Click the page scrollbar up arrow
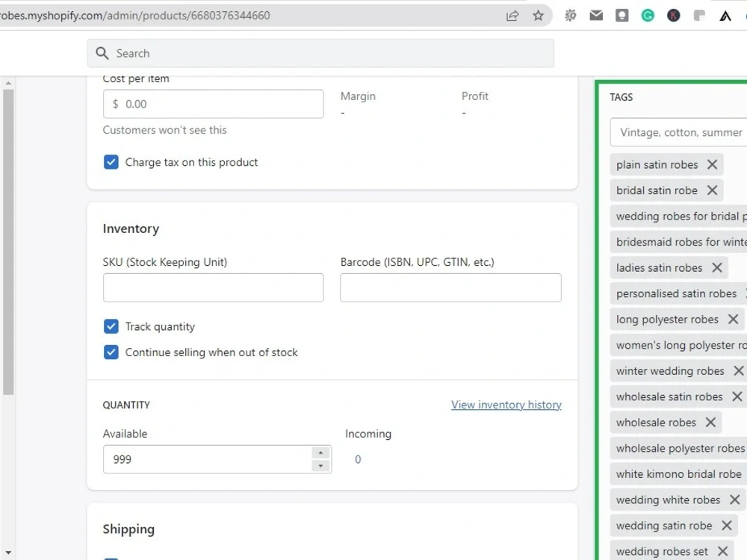747x560 pixels. pyautogui.click(x=8, y=84)
